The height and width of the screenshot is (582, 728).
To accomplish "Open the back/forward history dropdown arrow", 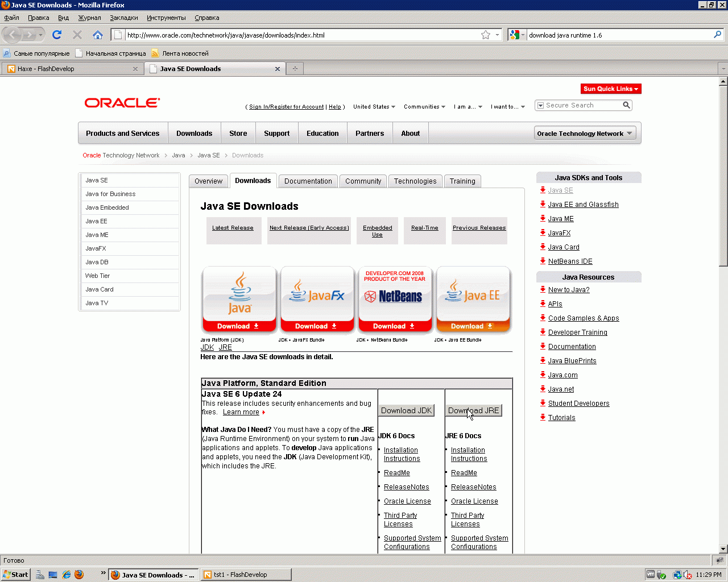I will (x=40, y=35).
